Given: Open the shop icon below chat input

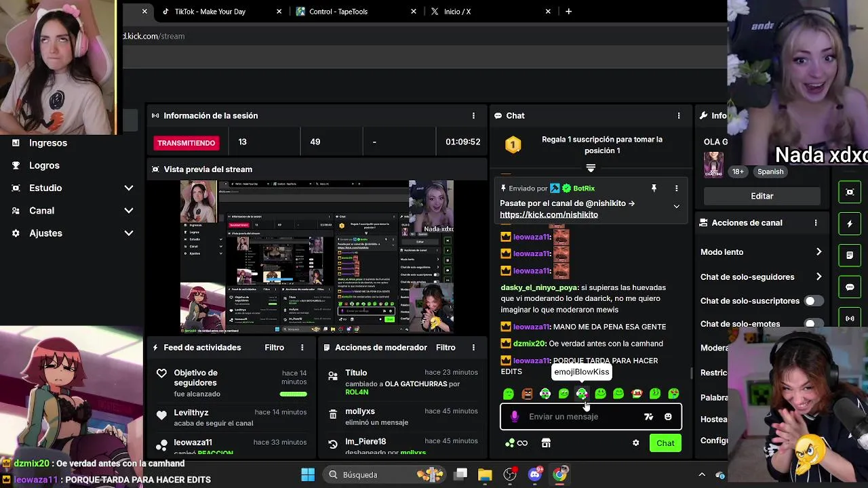Looking at the screenshot, I should 546,443.
